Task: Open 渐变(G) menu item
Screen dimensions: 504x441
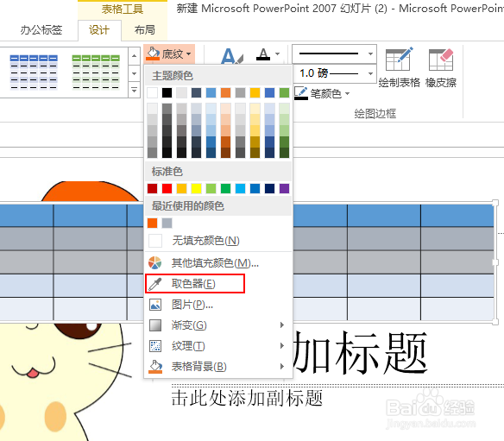Action: 218,325
